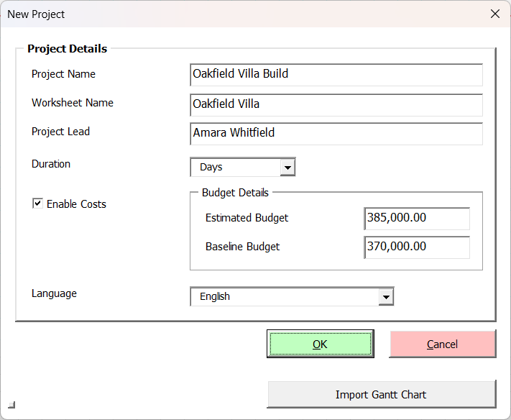
Task: Select the Project Lead field
Action: click(336, 134)
